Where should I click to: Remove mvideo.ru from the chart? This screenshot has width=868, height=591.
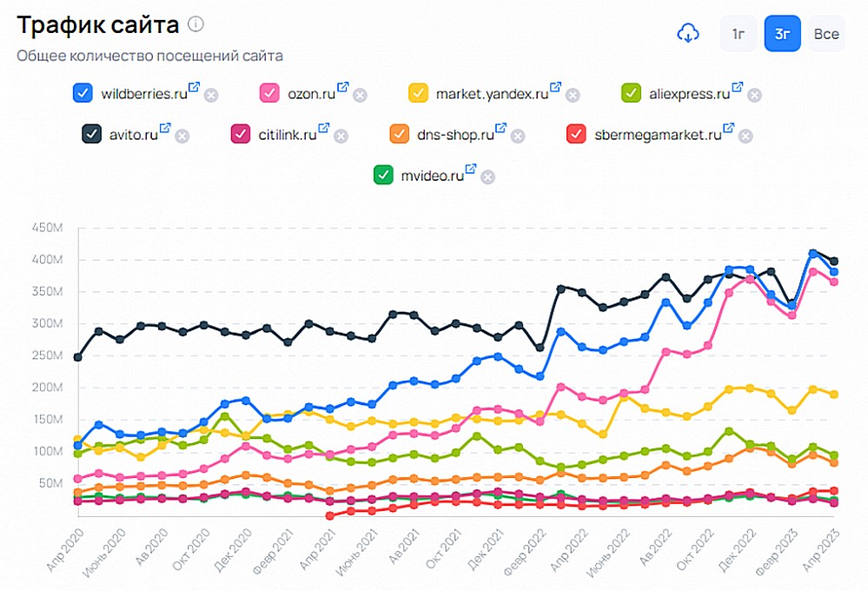click(x=488, y=176)
